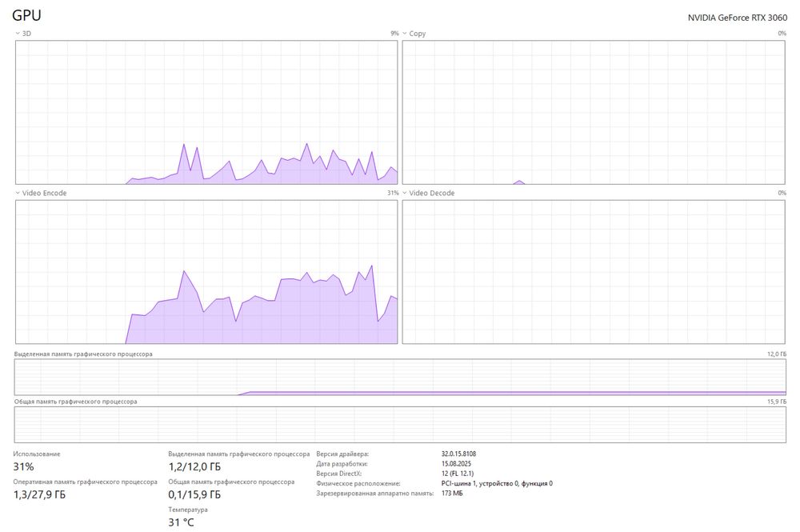This screenshot has height=532, width=800.
Task: Click the dedicated GPU memory usage graph
Action: (x=400, y=377)
